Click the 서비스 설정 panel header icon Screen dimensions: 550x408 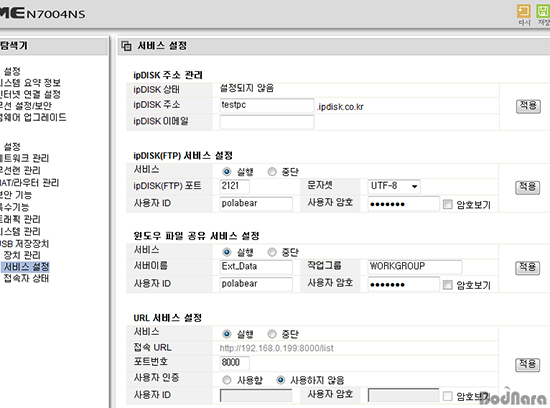(x=126, y=46)
